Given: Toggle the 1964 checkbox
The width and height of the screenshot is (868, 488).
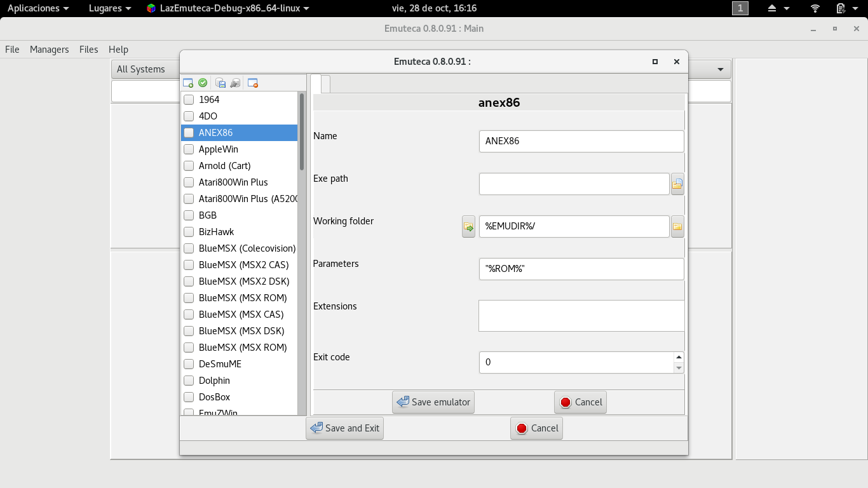Looking at the screenshot, I should pos(189,100).
